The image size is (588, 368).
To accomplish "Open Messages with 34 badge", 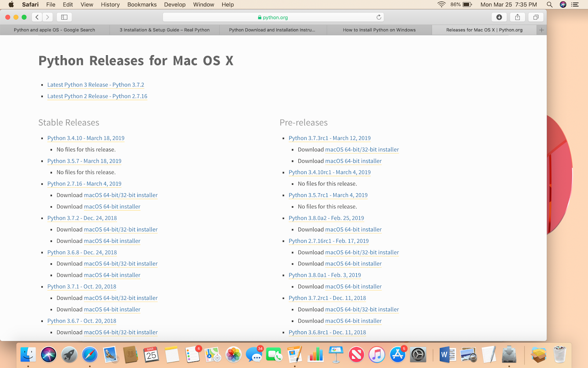I will (254, 355).
